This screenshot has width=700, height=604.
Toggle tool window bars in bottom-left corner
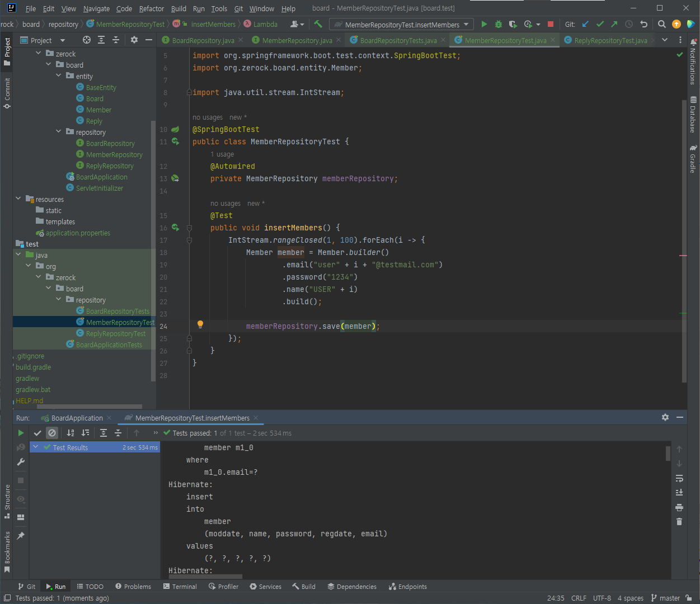(7, 598)
